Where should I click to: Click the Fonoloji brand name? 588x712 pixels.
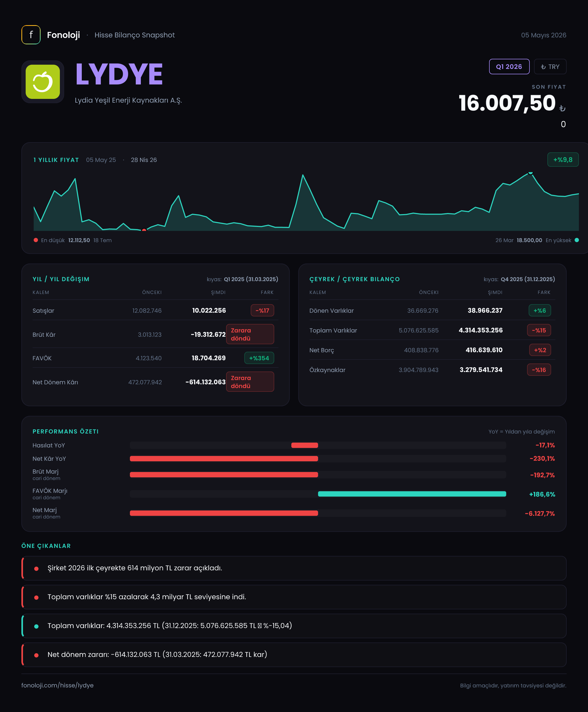pyautogui.click(x=63, y=35)
